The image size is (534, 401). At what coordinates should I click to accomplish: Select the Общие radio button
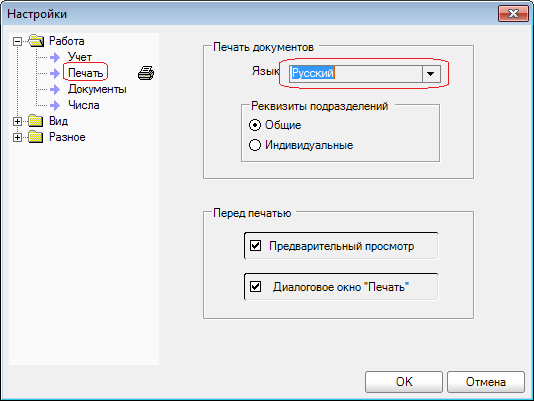(255, 125)
